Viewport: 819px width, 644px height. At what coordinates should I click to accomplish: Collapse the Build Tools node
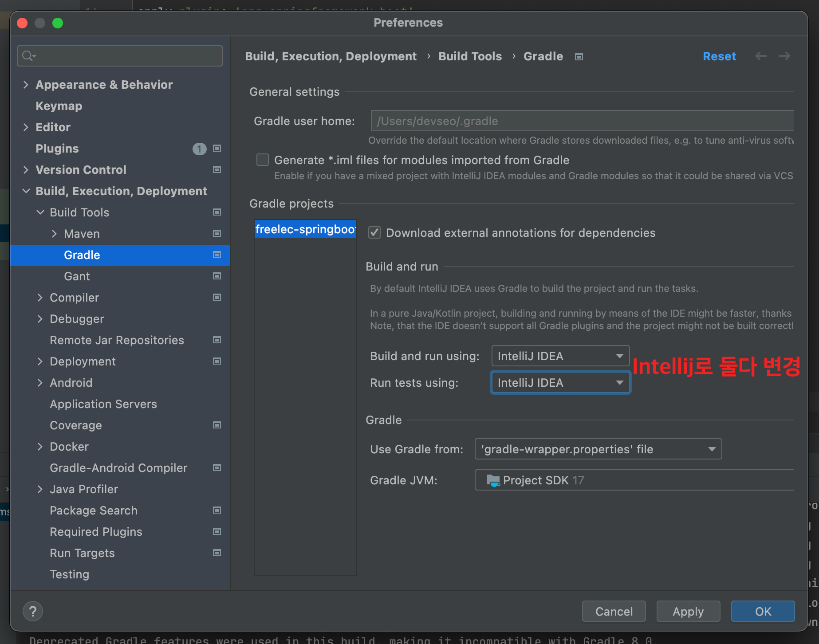point(40,212)
